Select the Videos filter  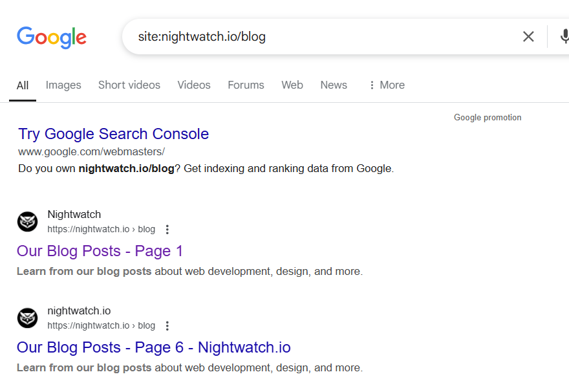tap(193, 85)
